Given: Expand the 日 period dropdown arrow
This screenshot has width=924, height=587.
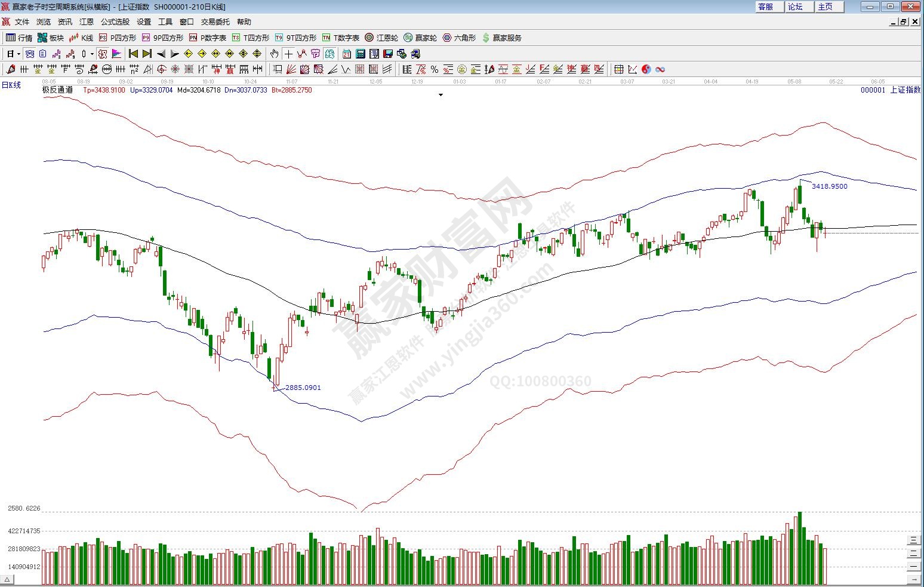Looking at the screenshot, I should 19,54.
